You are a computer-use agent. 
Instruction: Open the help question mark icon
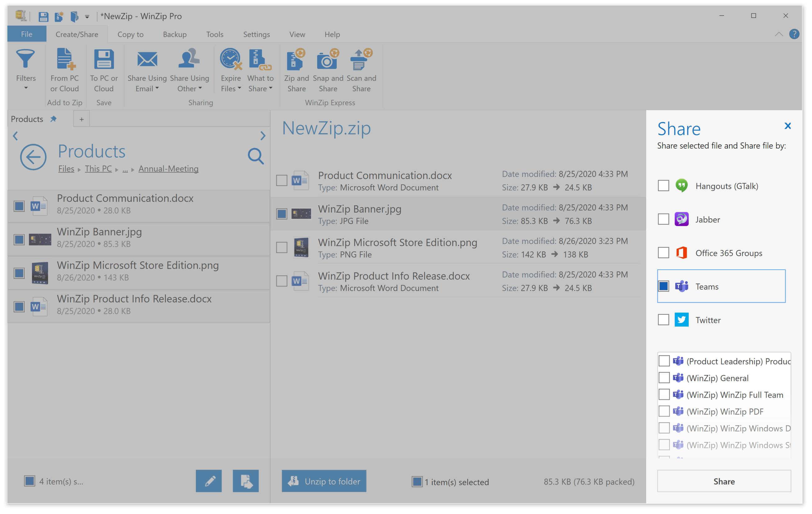794,34
